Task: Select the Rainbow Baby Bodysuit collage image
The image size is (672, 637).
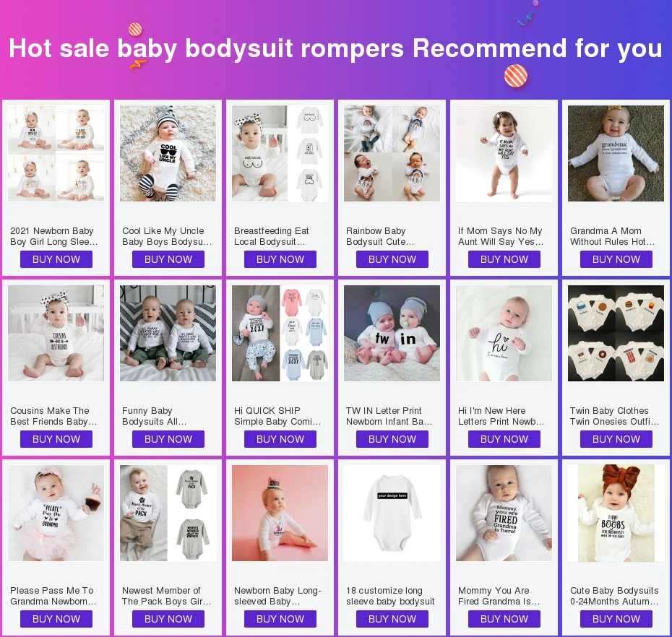Action: (x=392, y=153)
